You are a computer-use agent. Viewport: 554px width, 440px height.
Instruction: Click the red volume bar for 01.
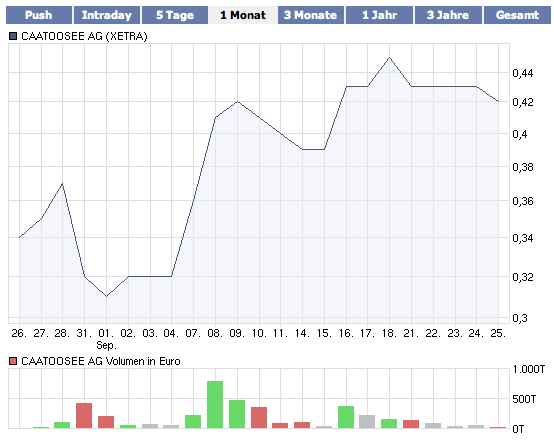coord(106,422)
